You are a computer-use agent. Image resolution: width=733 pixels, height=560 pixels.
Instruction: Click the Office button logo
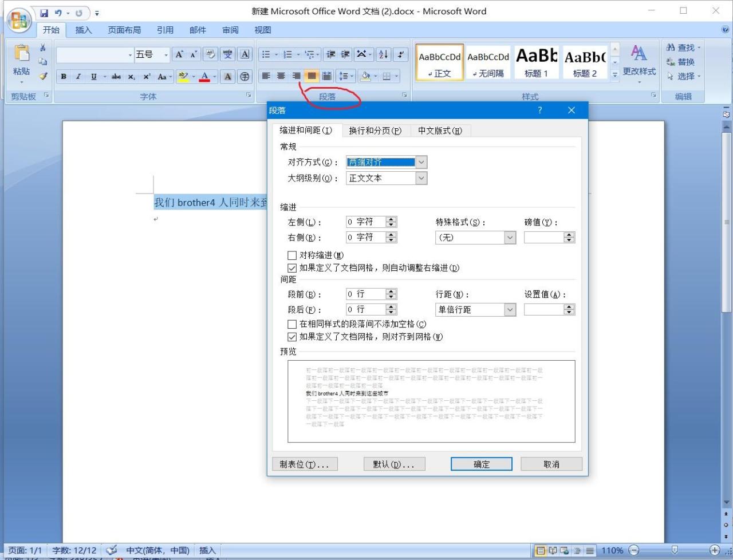click(19, 21)
